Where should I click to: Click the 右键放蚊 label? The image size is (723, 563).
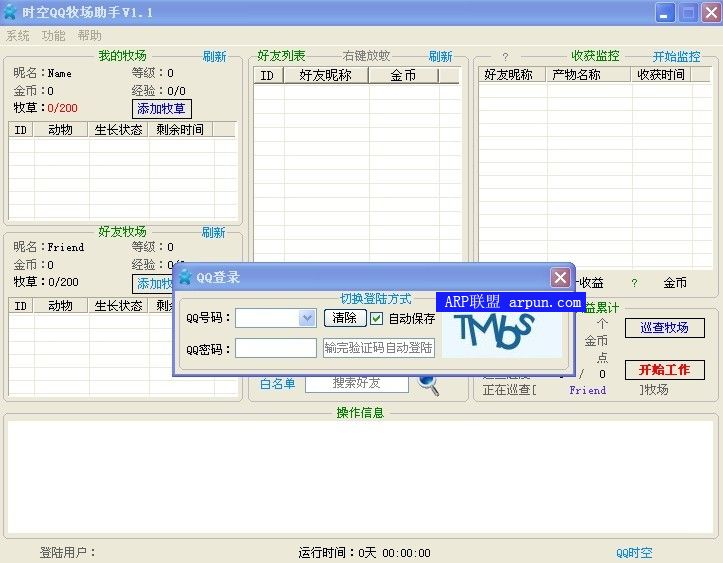pos(366,56)
